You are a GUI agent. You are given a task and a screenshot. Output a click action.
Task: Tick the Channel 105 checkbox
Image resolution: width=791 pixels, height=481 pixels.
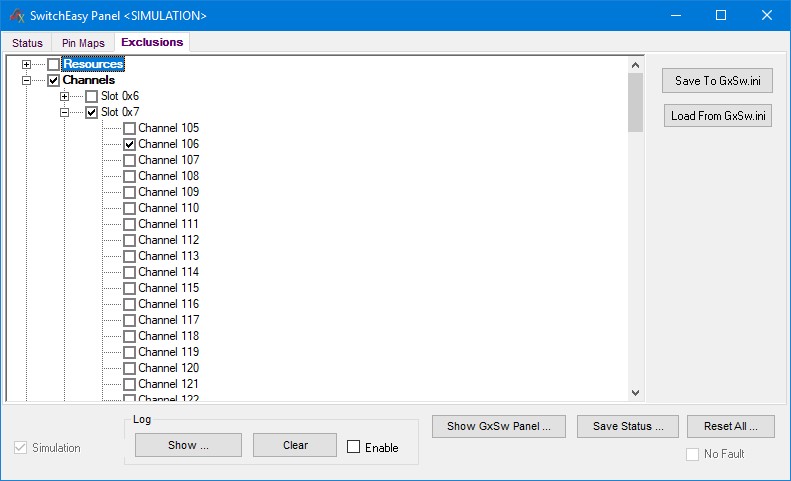pyautogui.click(x=129, y=129)
